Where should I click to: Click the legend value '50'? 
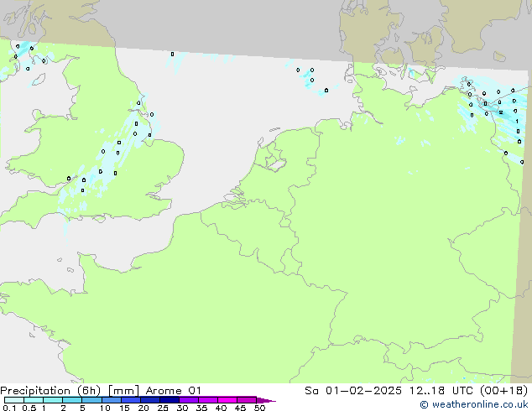click(x=259, y=408)
